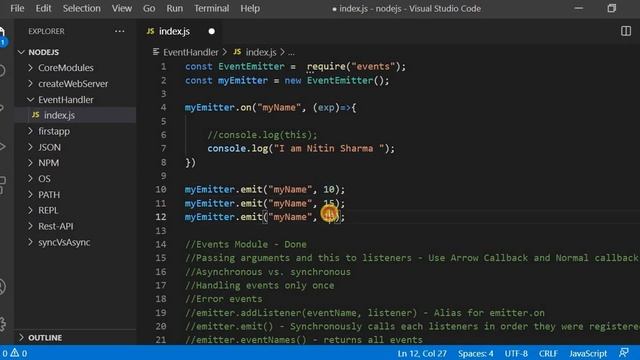The image size is (640, 360).
Task: Open the View menu
Action: pyautogui.click(x=122, y=8)
